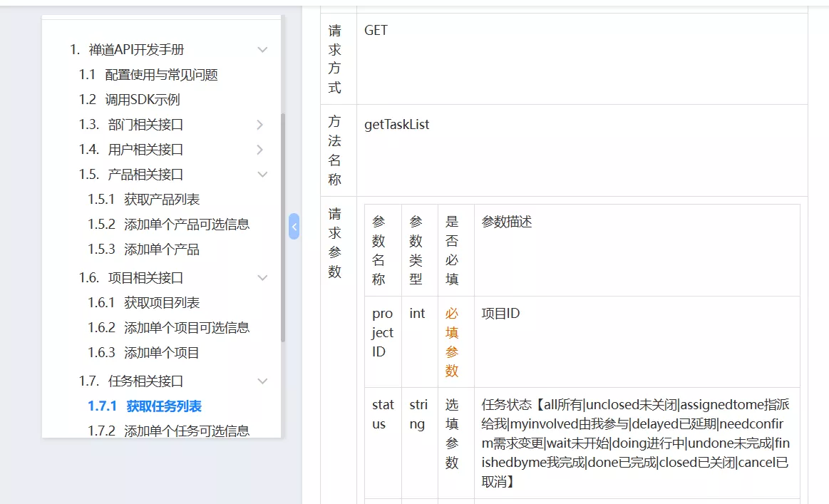The width and height of the screenshot is (829, 504).
Task: Open 1.6.3 添加单个项目 page
Action: [143, 352]
